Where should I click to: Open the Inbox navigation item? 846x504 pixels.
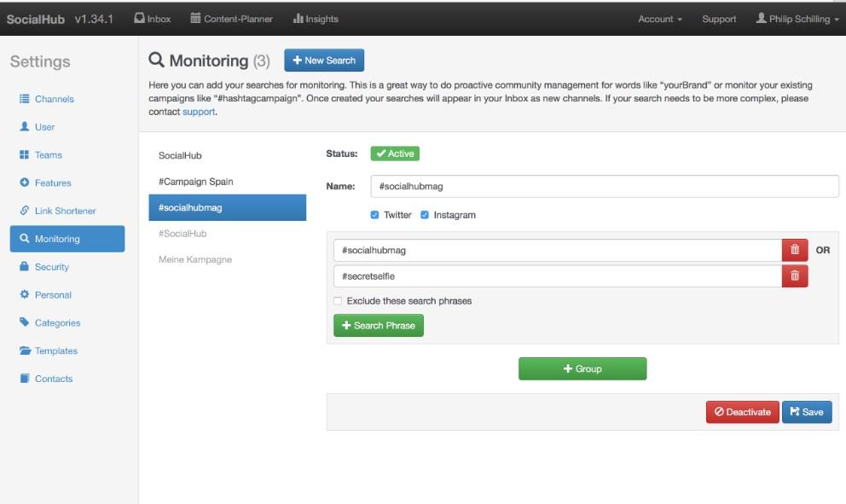pyautogui.click(x=152, y=19)
